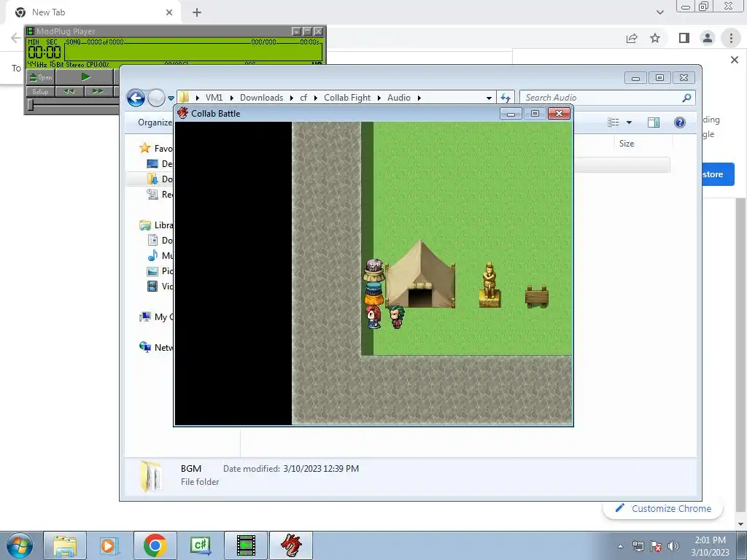Share this page from Chrome toolbar

[x=632, y=38]
